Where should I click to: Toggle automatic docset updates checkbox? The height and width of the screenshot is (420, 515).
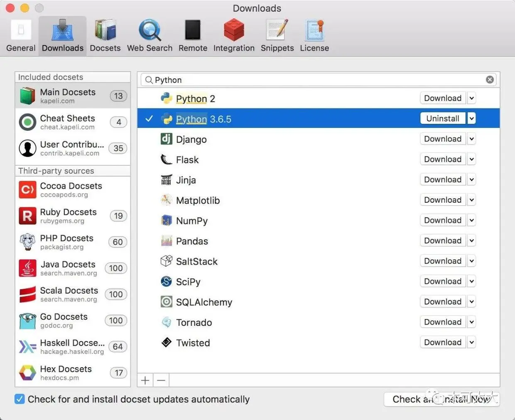point(20,399)
